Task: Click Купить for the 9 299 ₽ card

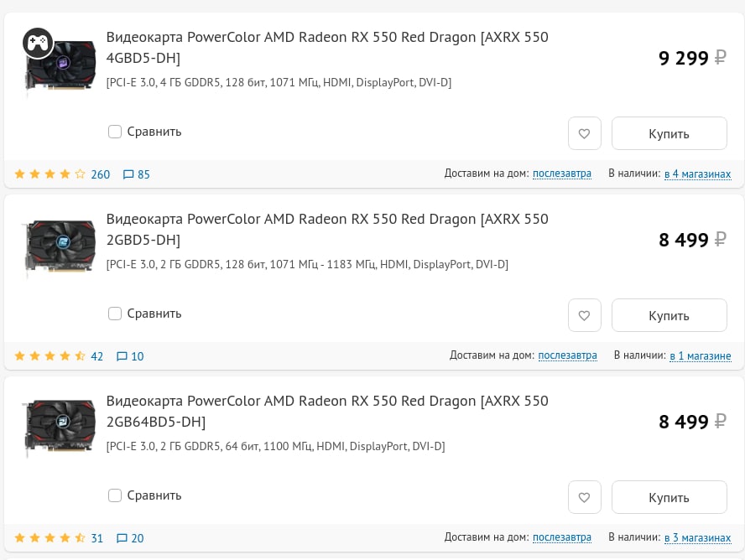Action: [x=669, y=133]
